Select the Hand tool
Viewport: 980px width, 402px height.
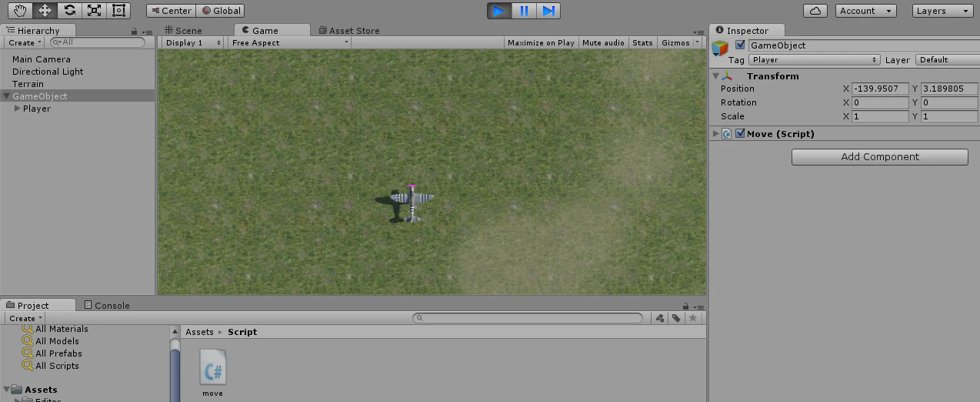click(x=21, y=11)
